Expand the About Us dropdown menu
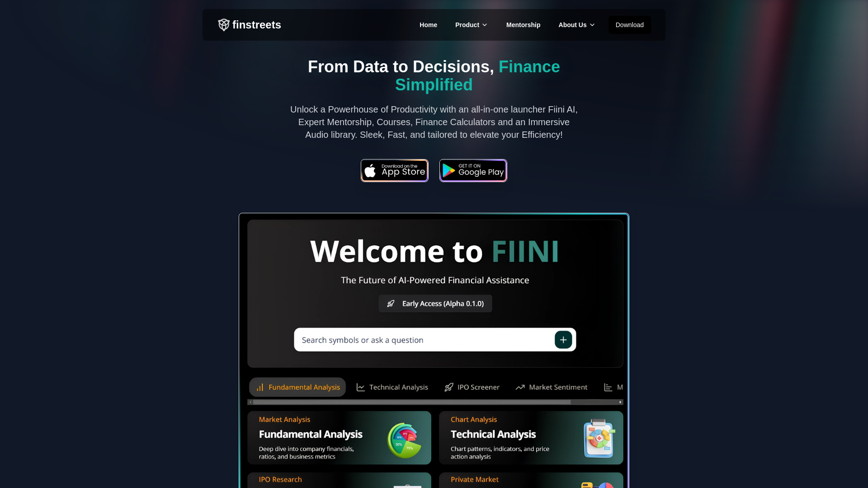The width and height of the screenshot is (868, 488). click(x=576, y=24)
